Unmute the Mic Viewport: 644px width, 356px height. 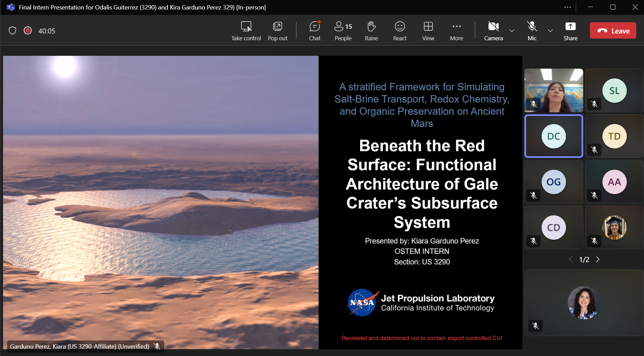tap(532, 30)
